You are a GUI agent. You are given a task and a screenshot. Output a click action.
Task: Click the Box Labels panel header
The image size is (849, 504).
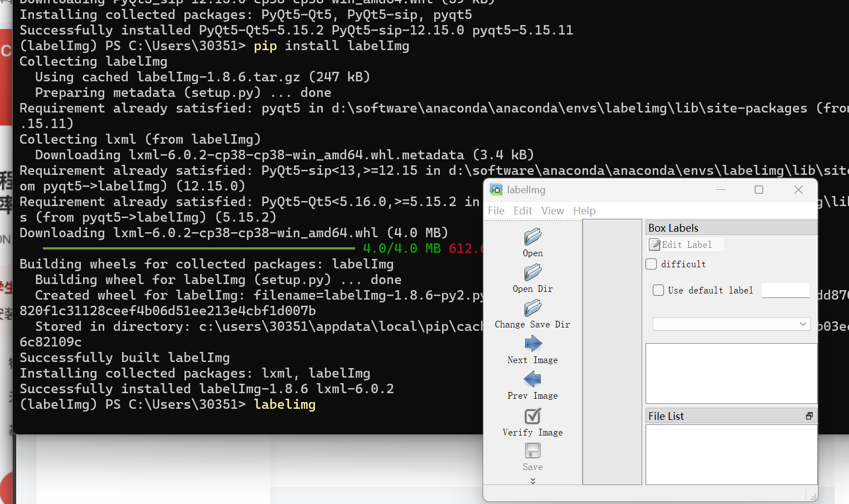pos(731,228)
